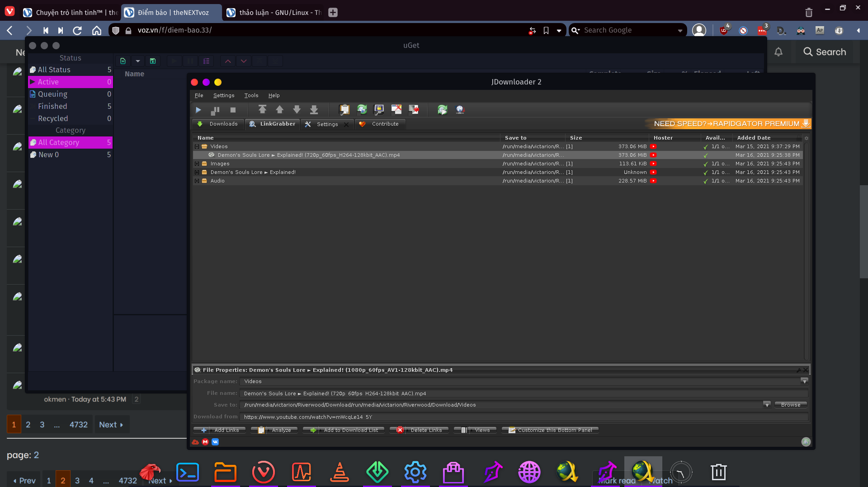The height and width of the screenshot is (487, 868).
Task: Expand the Audio package
Action: click(197, 181)
